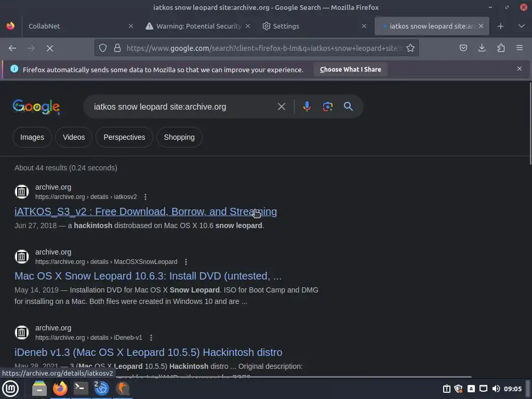Click MacOSXSnowLeopard breadcrumb URL text
Viewport: 532px width, 399px height.
click(106, 262)
